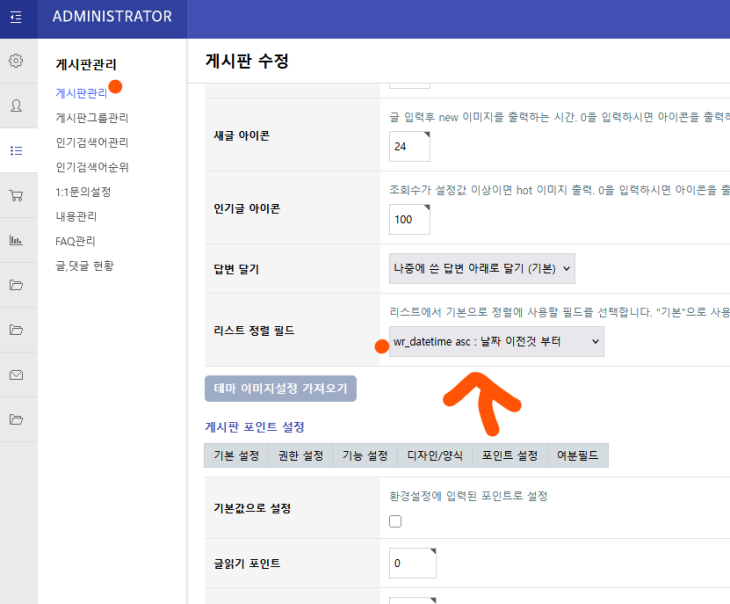Image resolution: width=730 pixels, height=604 pixels.
Task: Open the 여분필드 tab
Action: 577,456
